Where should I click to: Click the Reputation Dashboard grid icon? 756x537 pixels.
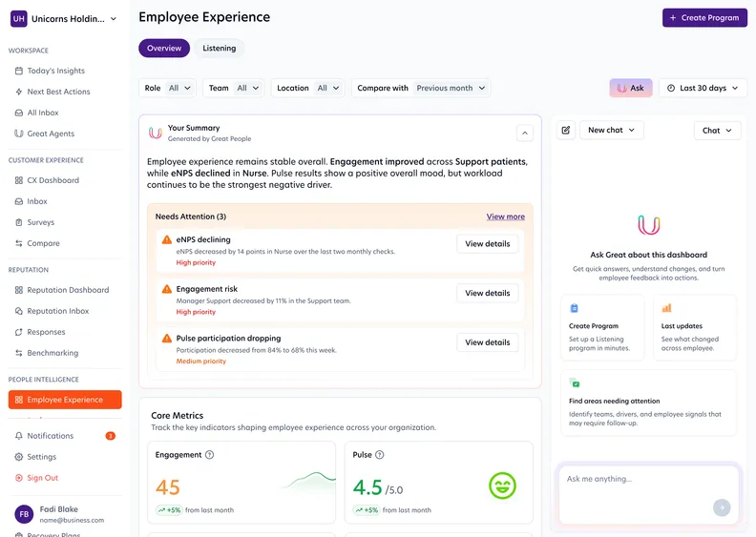click(19, 290)
